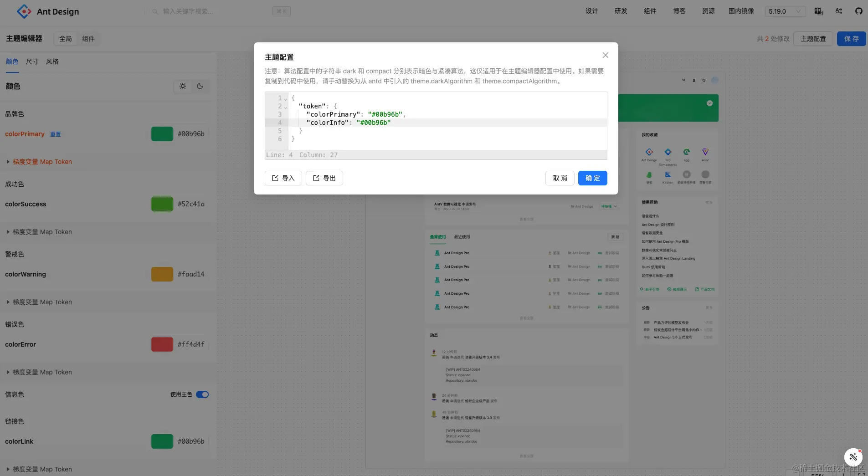Open the 国内镜像 nav link
The height and width of the screenshot is (476, 868).
(741, 11)
